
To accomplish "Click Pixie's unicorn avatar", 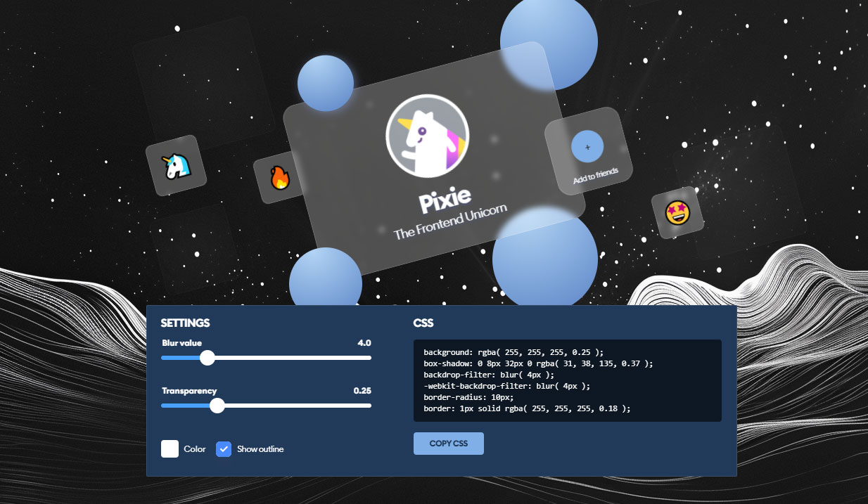I will pos(428,136).
